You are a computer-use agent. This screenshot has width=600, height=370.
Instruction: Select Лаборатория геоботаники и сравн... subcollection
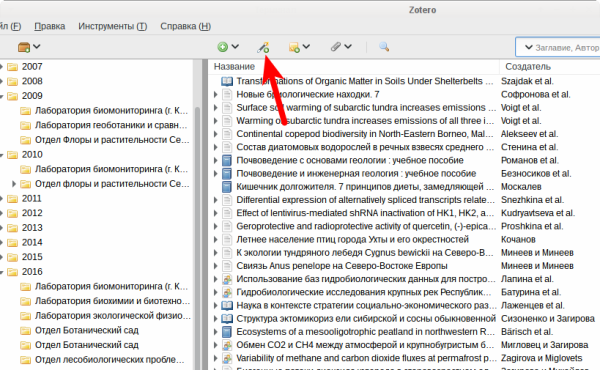coord(111,125)
